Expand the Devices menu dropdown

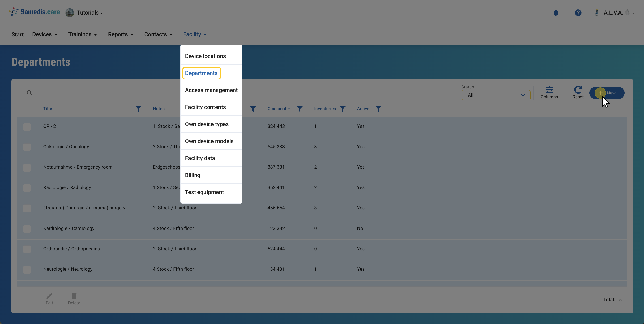45,34
